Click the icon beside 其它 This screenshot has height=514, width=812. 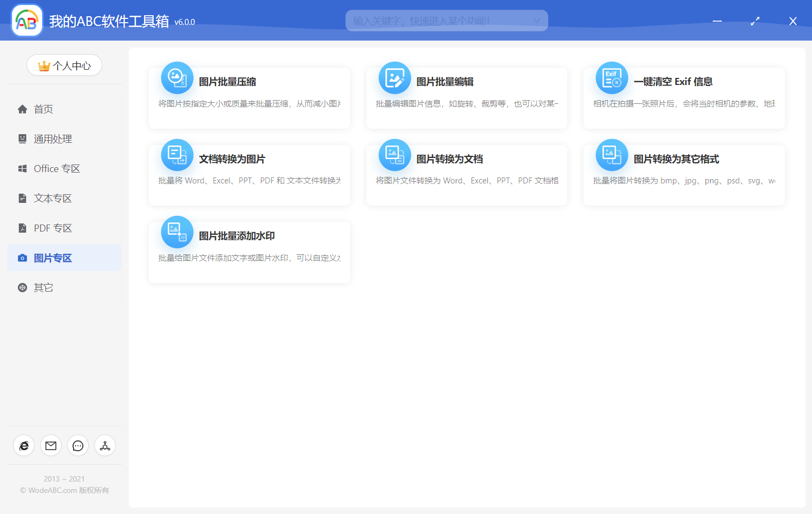tap(22, 288)
